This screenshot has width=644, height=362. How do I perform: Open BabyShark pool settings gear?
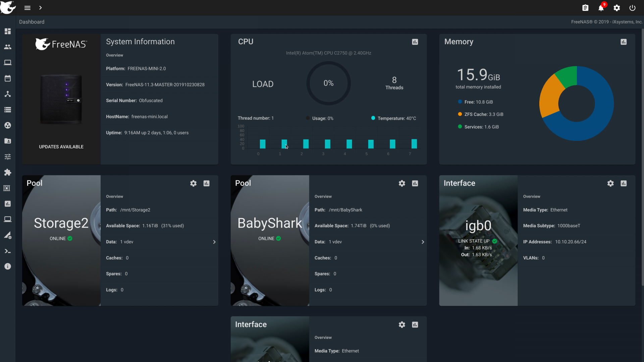click(x=402, y=183)
